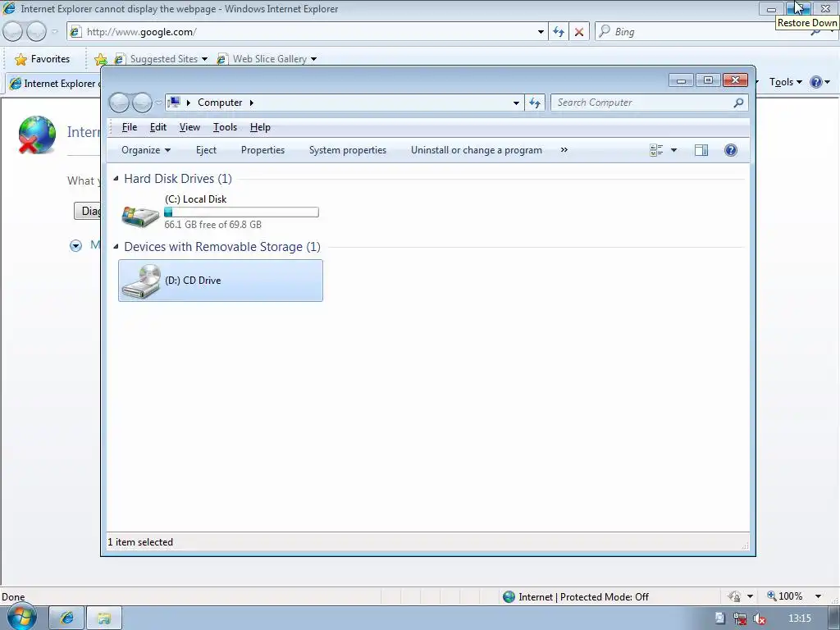Click Computer in the address breadcrumb
Image resolution: width=840 pixels, height=630 pixels.
tap(220, 103)
